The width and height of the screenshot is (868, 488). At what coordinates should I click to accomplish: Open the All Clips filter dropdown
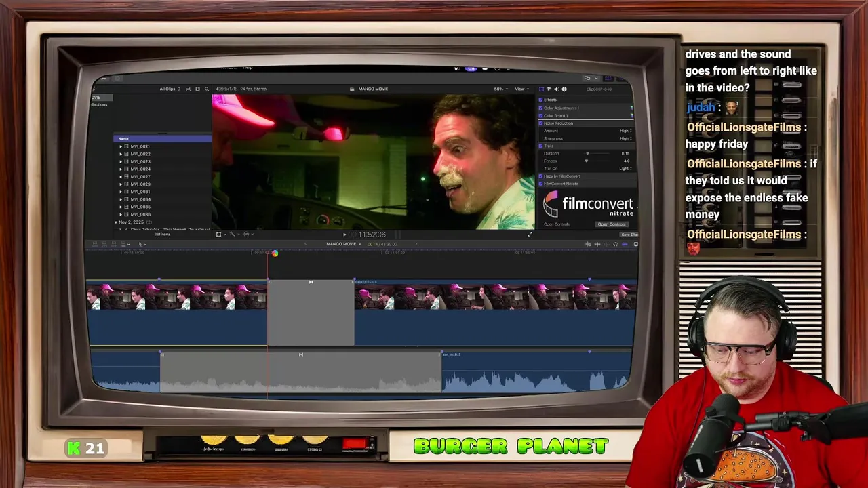[x=170, y=89]
